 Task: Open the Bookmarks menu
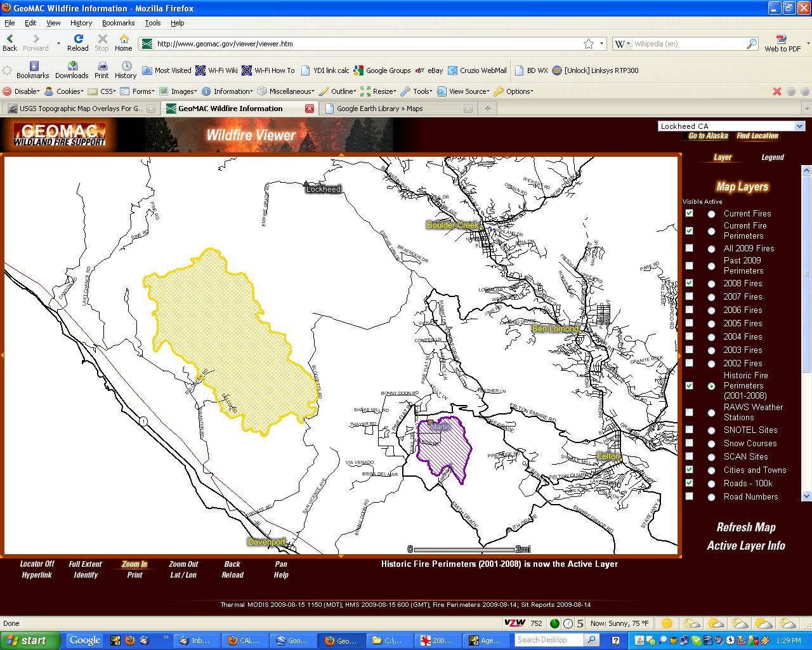point(118,23)
